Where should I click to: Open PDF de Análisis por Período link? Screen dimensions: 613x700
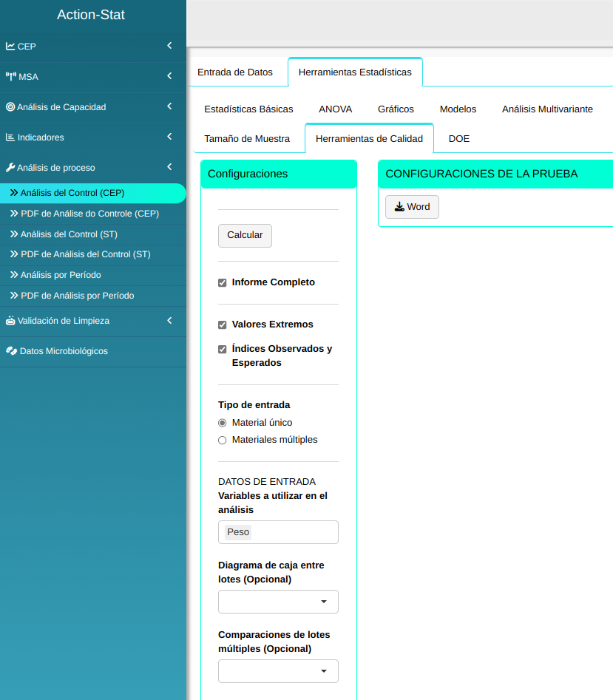coord(77,296)
